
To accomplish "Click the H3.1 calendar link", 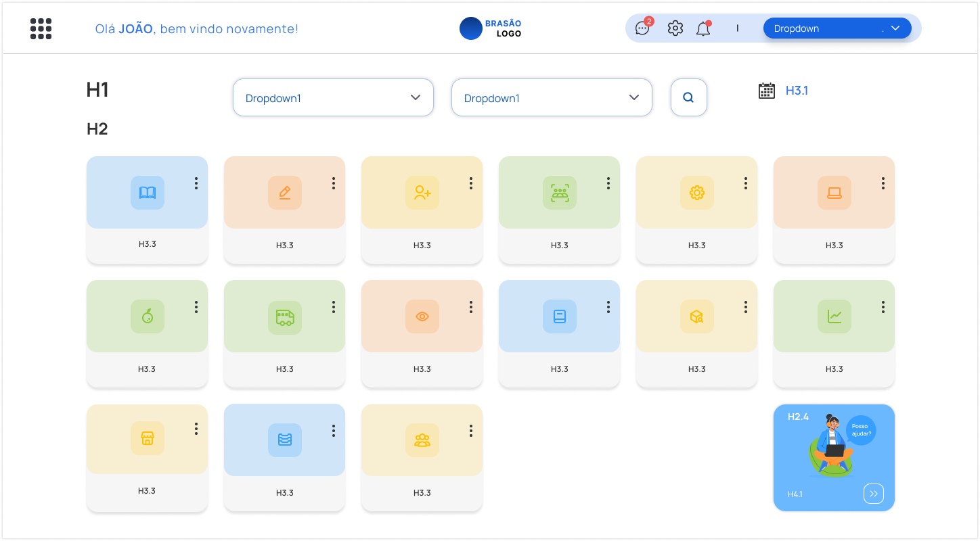I will (x=796, y=91).
